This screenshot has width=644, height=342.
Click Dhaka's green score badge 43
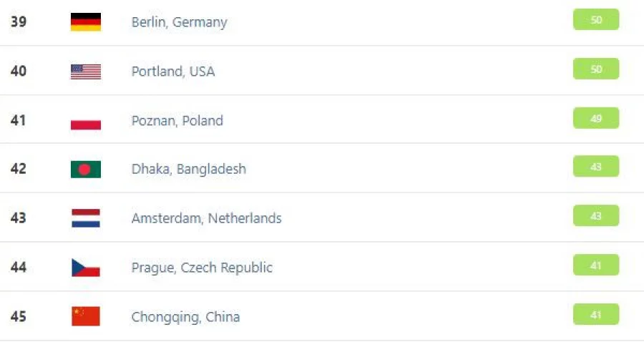point(596,166)
